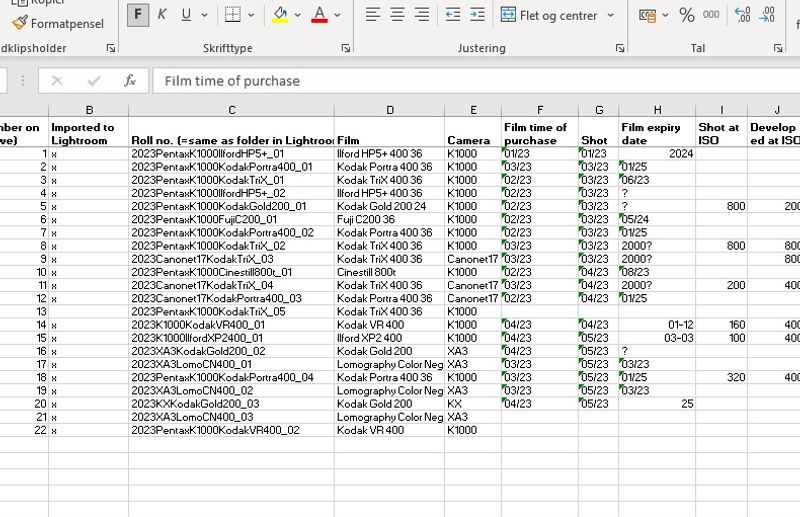Viewport: 800px width, 517px height.
Task: Open accounting format dropdown arrow
Action: click(665, 15)
